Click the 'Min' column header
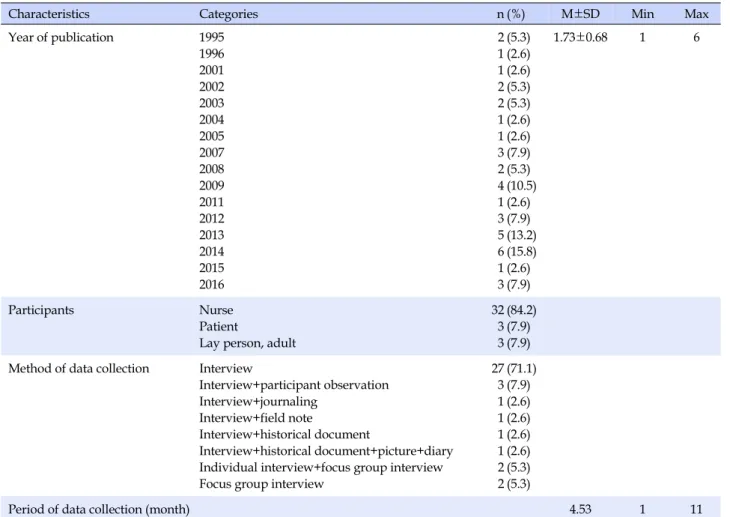Screen dimensions: 730x517 tap(642, 14)
